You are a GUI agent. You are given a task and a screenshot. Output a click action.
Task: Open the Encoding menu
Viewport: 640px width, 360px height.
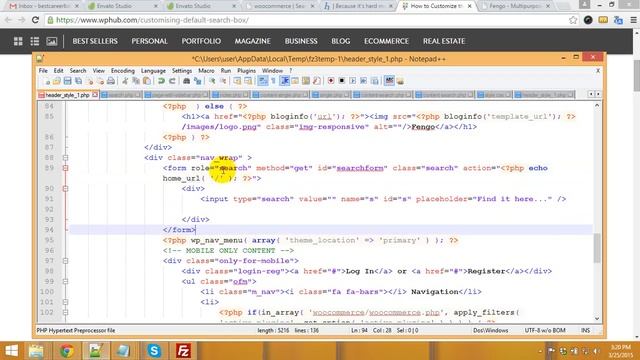(x=122, y=71)
